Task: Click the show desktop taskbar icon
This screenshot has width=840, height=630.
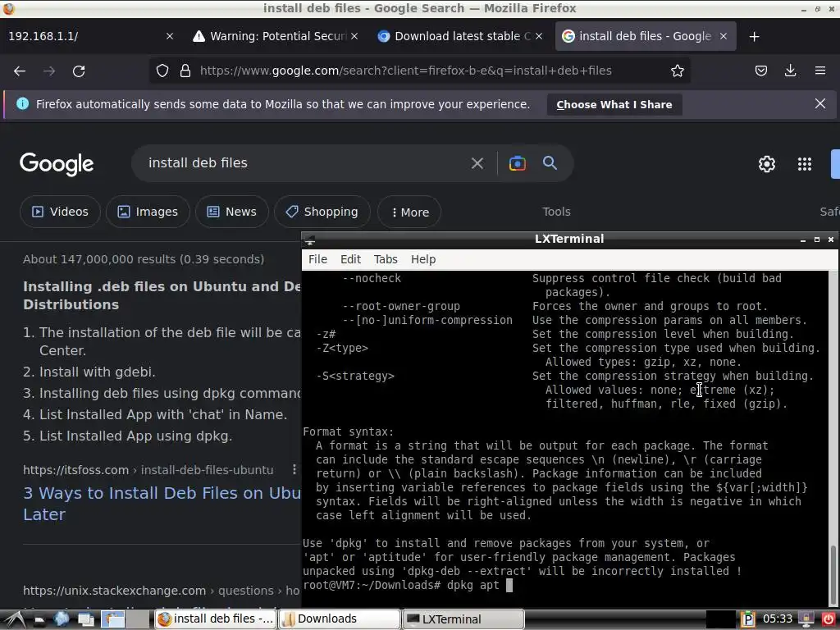Action: point(85,619)
